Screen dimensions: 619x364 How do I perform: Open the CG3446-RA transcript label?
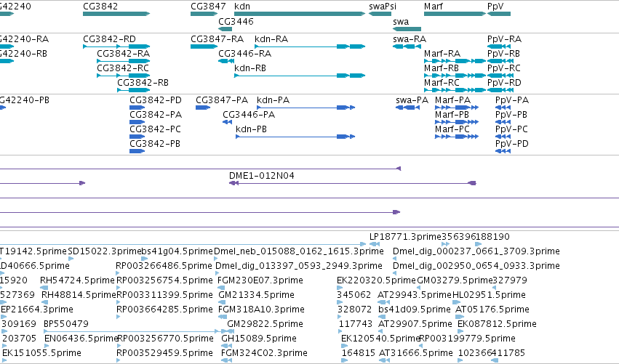coord(244,53)
